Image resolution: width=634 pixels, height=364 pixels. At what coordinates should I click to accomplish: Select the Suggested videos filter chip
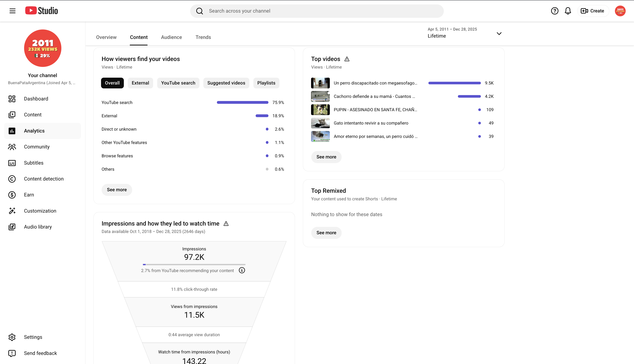coord(226,83)
